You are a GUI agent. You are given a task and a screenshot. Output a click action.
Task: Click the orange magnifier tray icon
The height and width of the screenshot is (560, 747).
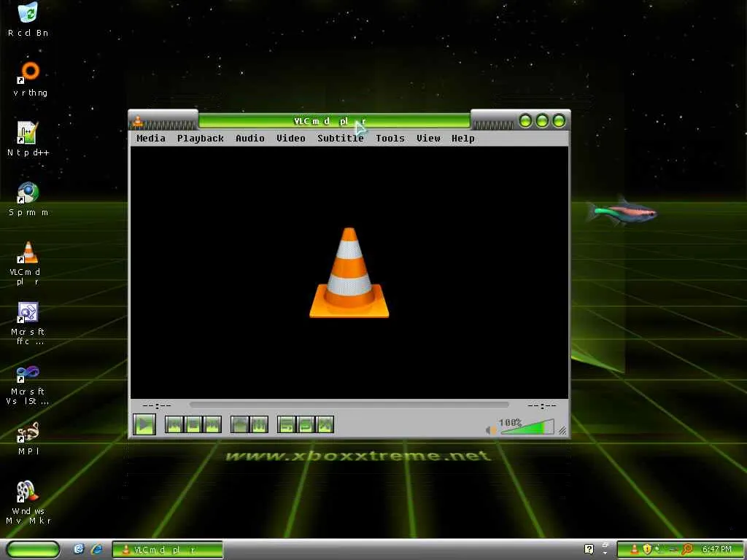pos(687,550)
